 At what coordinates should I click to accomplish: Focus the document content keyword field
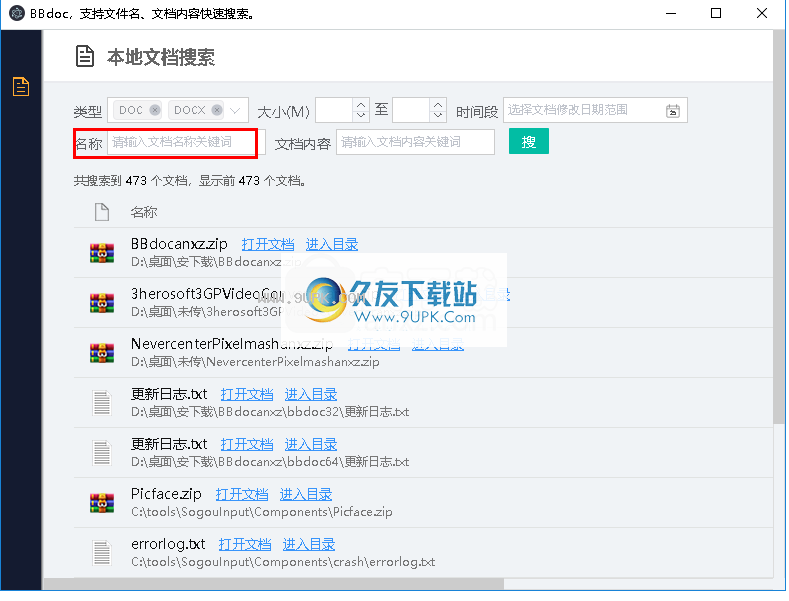415,142
